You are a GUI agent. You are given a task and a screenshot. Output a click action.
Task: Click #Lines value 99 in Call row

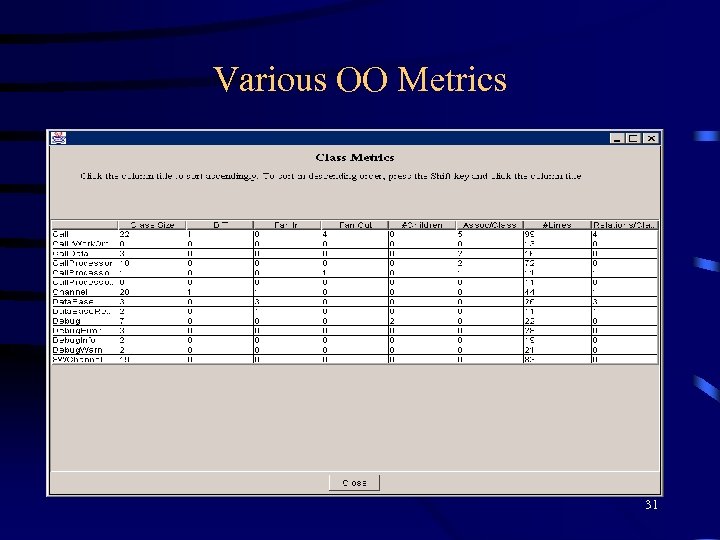[x=529, y=234]
